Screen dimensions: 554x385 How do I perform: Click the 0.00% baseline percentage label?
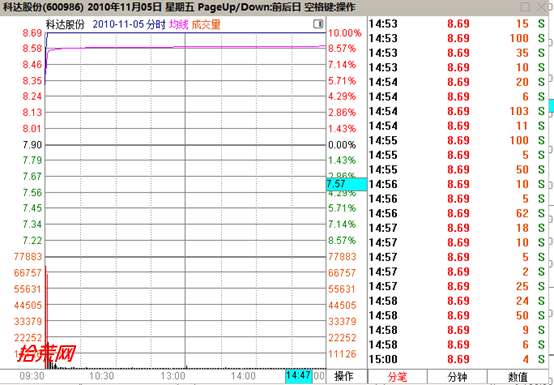[x=342, y=145]
